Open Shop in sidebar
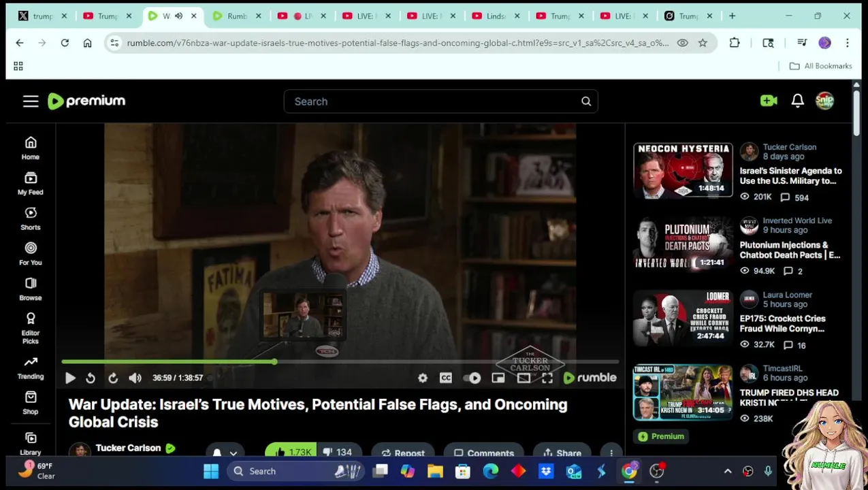 click(x=31, y=403)
